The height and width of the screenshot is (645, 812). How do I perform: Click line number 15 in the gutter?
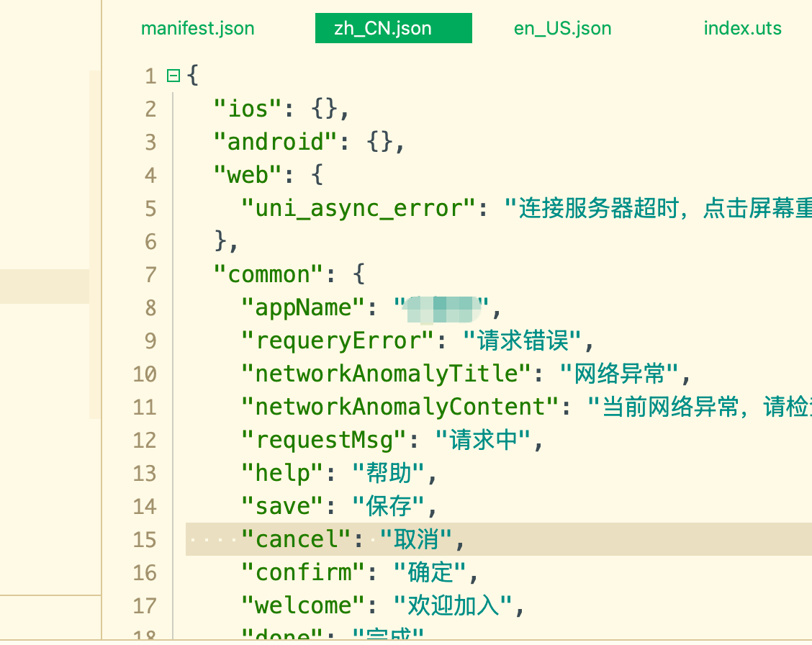(144, 540)
